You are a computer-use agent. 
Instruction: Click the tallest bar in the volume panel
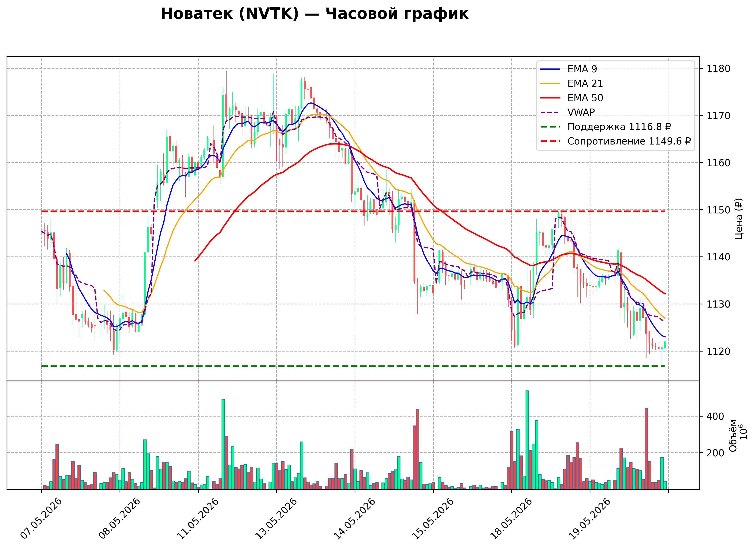(527, 440)
